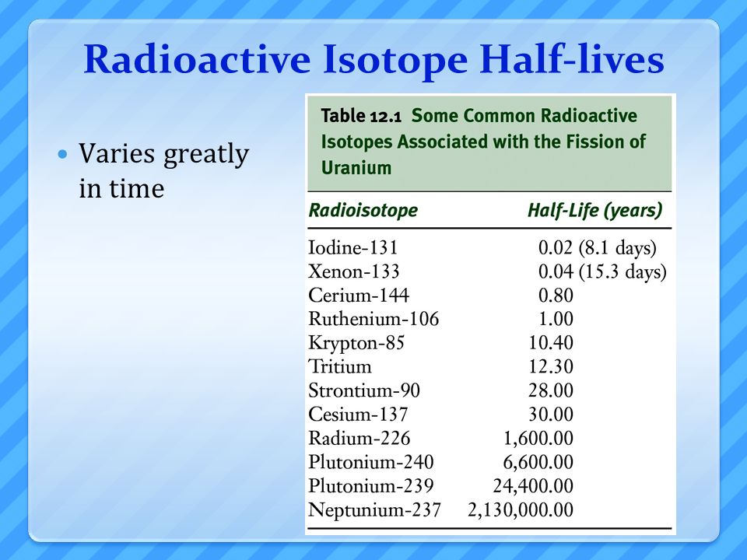Select the 'Cerium-144' row name
747x560 pixels.
coord(359,296)
